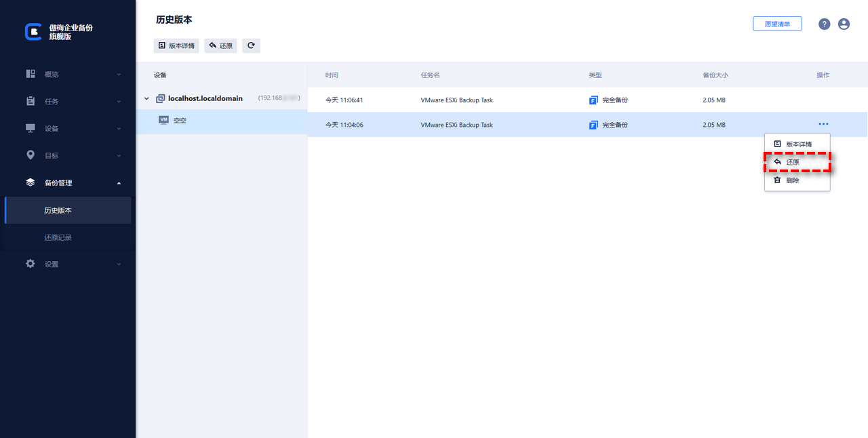The height and width of the screenshot is (438, 868).
Task: Click the 傲梅企业备份 logo icon
Action: 33,32
